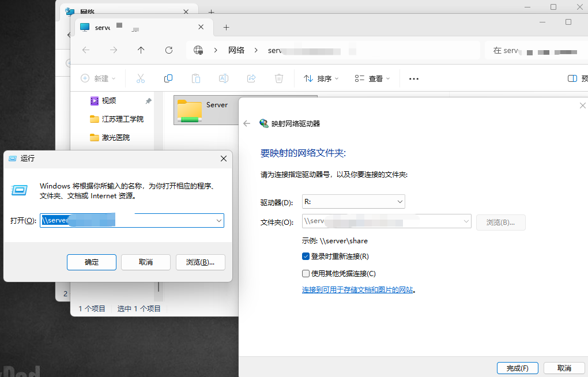
Task: Click 取消 in the Run dialog
Action: pos(145,262)
